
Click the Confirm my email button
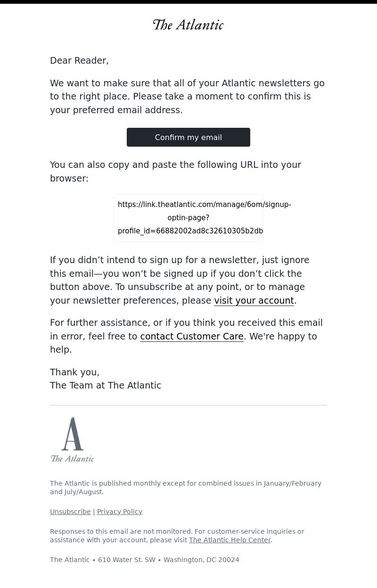pyautogui.click(x=188, y=137)
